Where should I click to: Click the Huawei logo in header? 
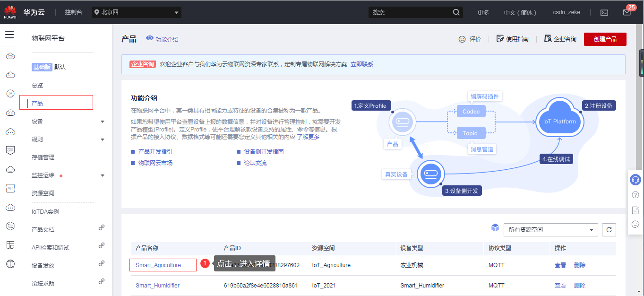coord(10,12)
